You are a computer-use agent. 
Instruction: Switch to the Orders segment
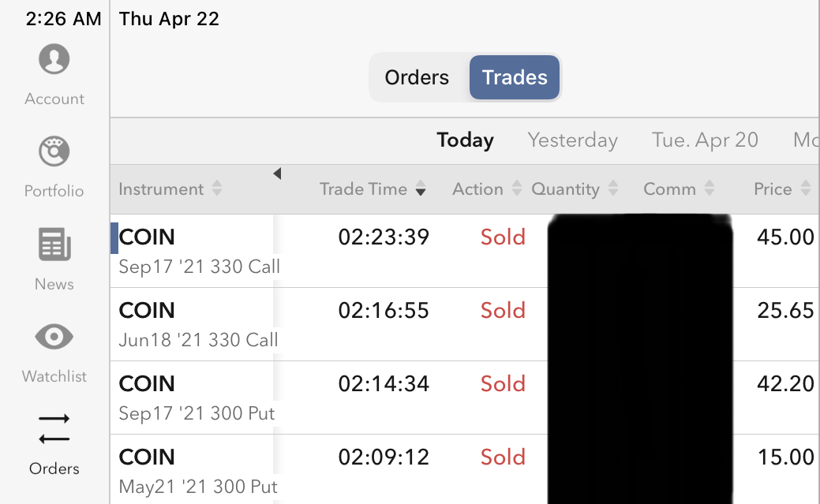417,77
